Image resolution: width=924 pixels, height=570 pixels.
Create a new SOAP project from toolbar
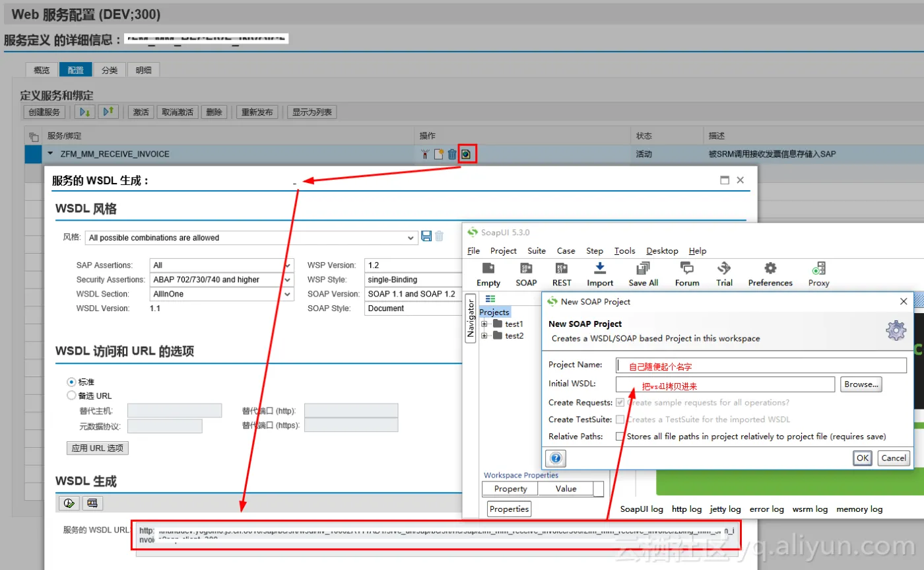click(x=526, y=274)
